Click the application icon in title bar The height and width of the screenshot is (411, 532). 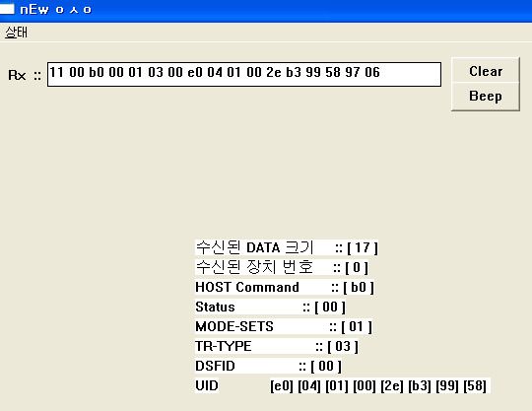(x=7, y=9)
